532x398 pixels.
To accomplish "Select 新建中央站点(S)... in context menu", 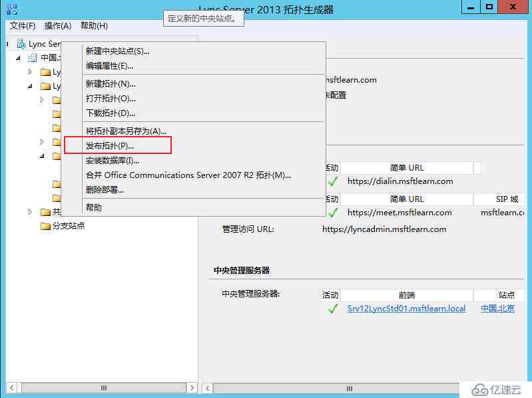I will 117,51.
